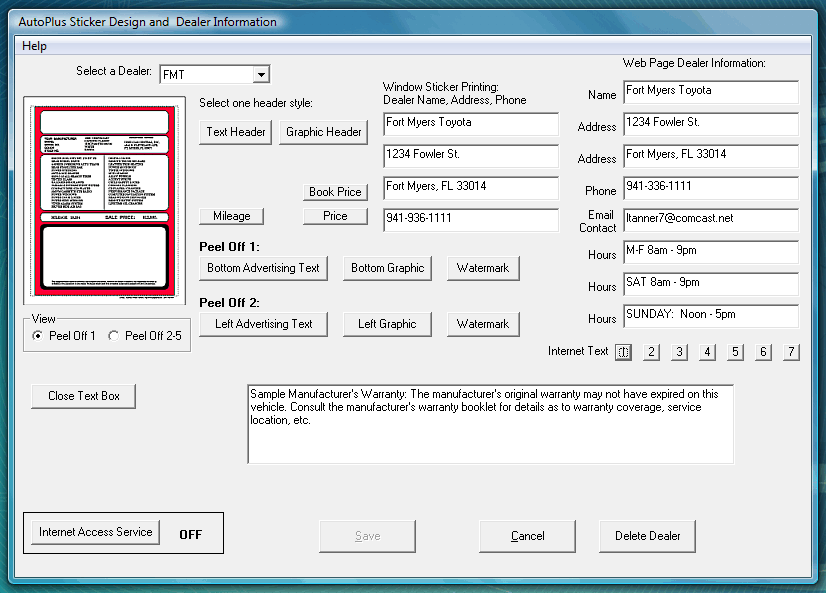Click the window sticker city state zip field
Screen dimensions: 826x593
(470, 188)
